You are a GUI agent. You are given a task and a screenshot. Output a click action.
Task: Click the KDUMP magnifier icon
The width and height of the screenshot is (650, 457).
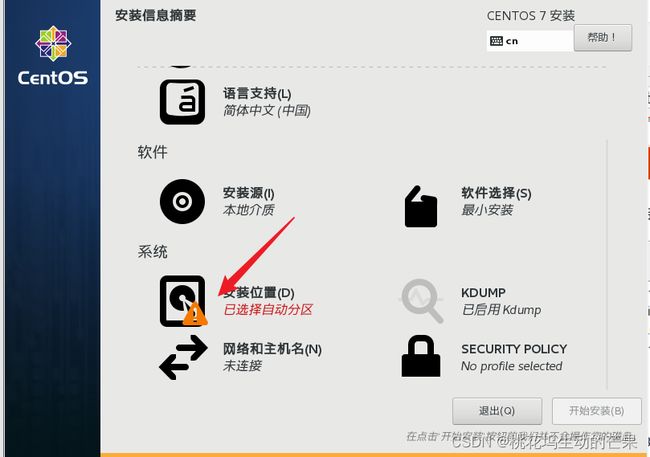(x=422, y=301)
